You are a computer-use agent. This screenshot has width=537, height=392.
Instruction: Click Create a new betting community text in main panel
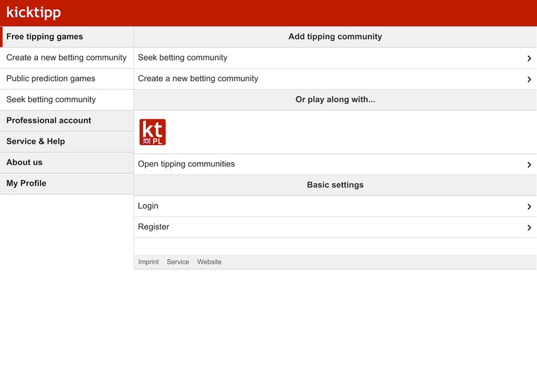click(198, 78)
